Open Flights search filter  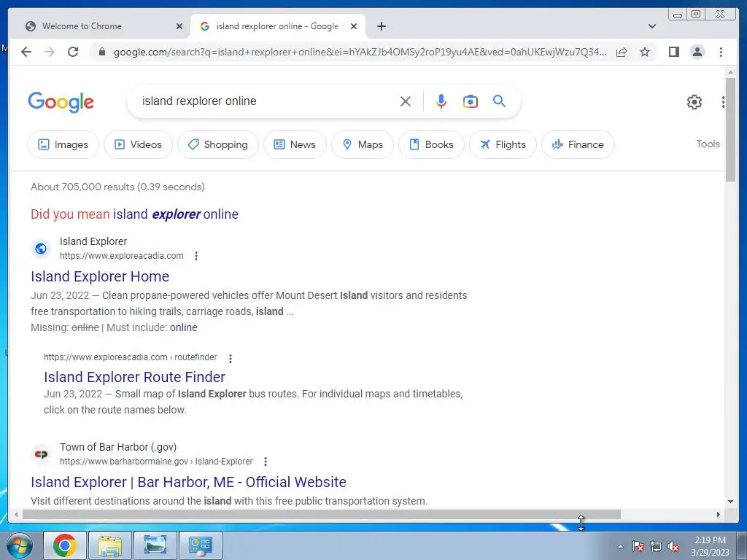click(503, 144)
